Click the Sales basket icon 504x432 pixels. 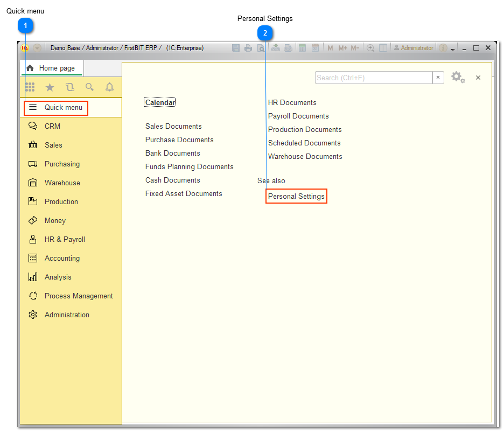coord(33,145)
